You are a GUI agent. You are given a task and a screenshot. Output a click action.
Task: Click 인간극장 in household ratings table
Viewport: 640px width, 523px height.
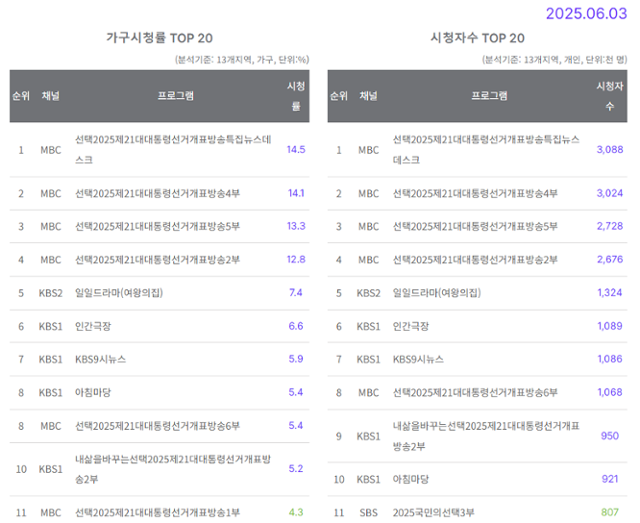click(x=93, y=326)
